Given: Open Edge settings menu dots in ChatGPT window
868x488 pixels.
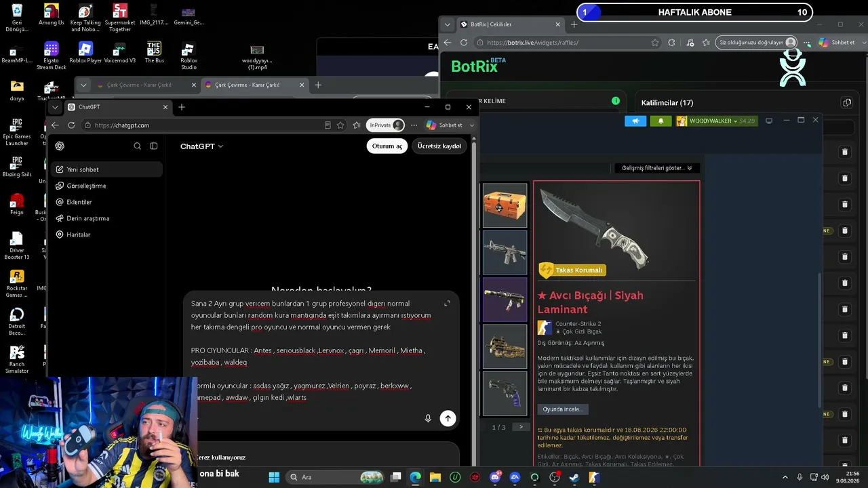Looking at the screenshot, I should (414, 125).
